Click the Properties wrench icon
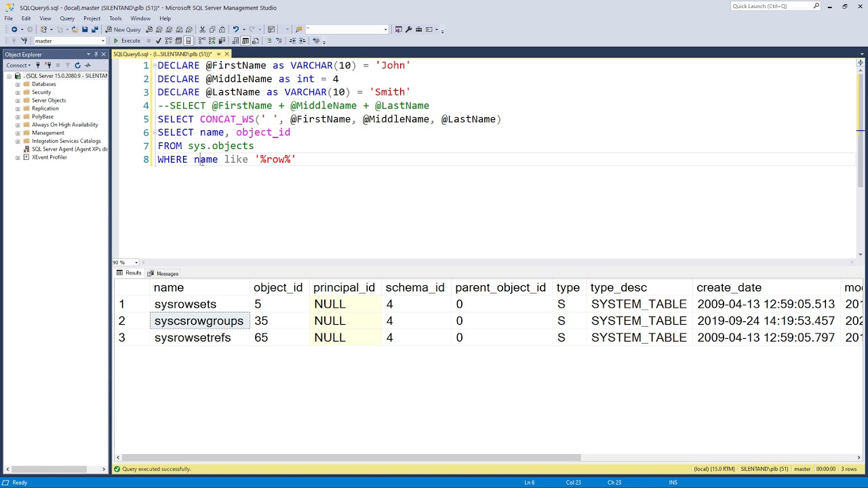Screen dimensions: 868x488 (x=408, y=30)
